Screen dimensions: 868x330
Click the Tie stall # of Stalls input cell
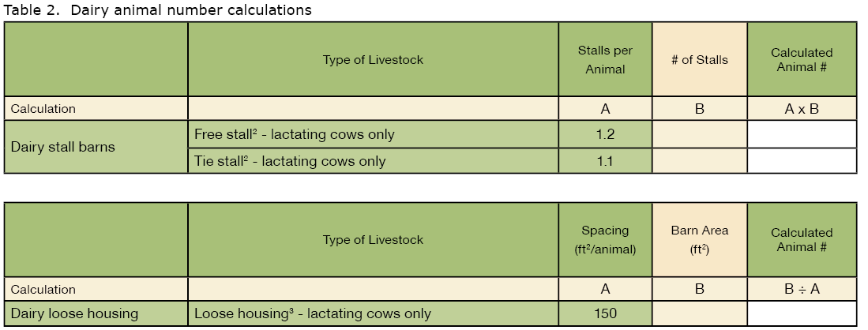coord(700,161)
